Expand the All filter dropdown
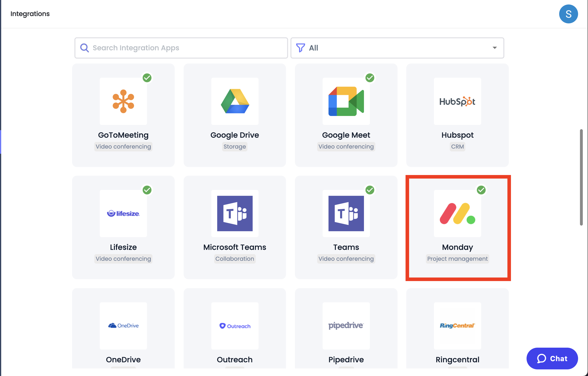Screen dimensions: 588x376 point(397,48)
